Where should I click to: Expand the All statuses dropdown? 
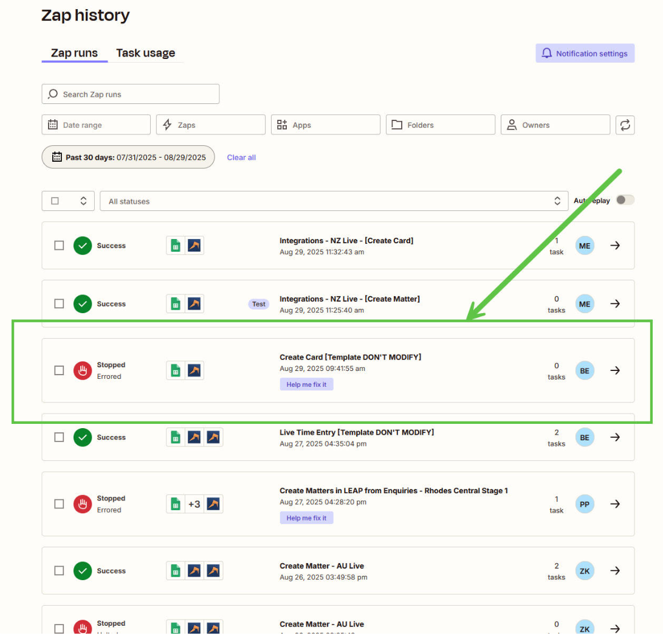pos(334,201)
